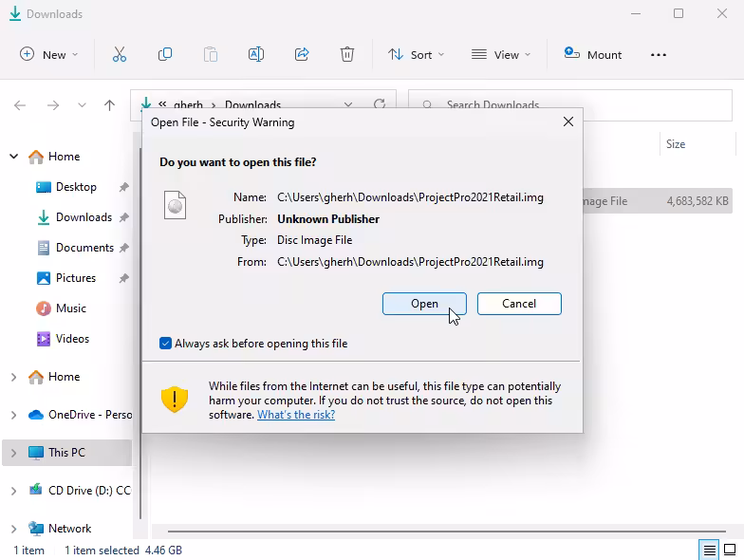
Task: Open the View layout dropdown
Action: point(501,55)
